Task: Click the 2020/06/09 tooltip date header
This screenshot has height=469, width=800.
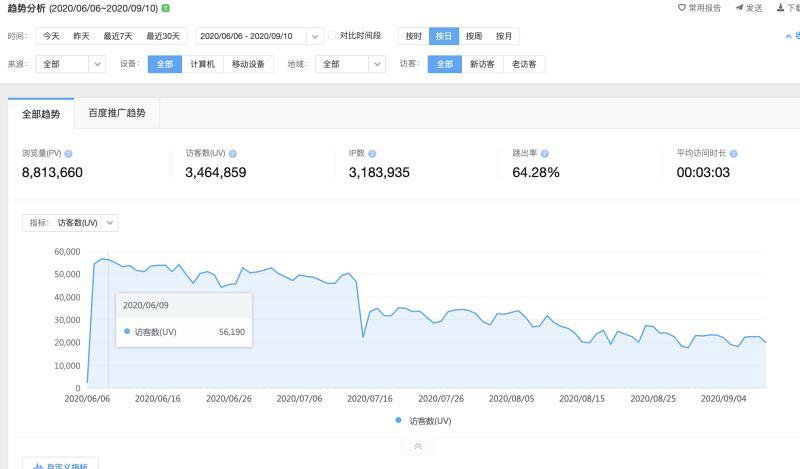Action: [145, 305]
